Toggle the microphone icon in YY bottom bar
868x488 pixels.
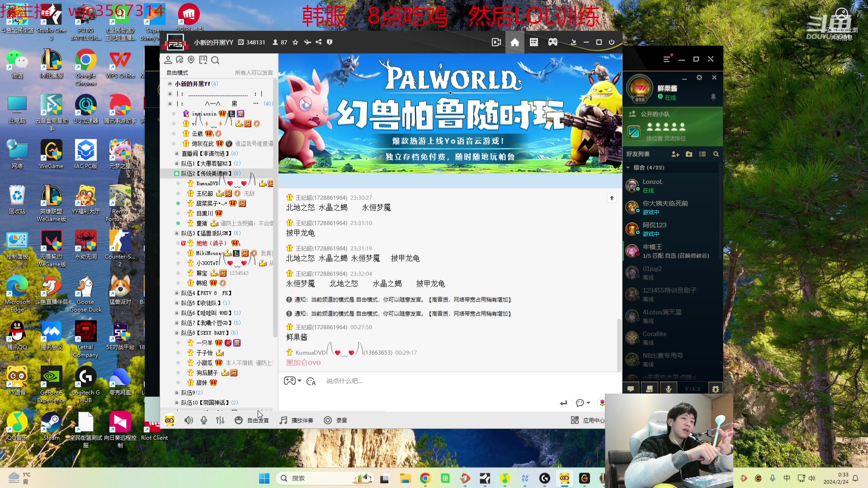[x=204, y=420]
